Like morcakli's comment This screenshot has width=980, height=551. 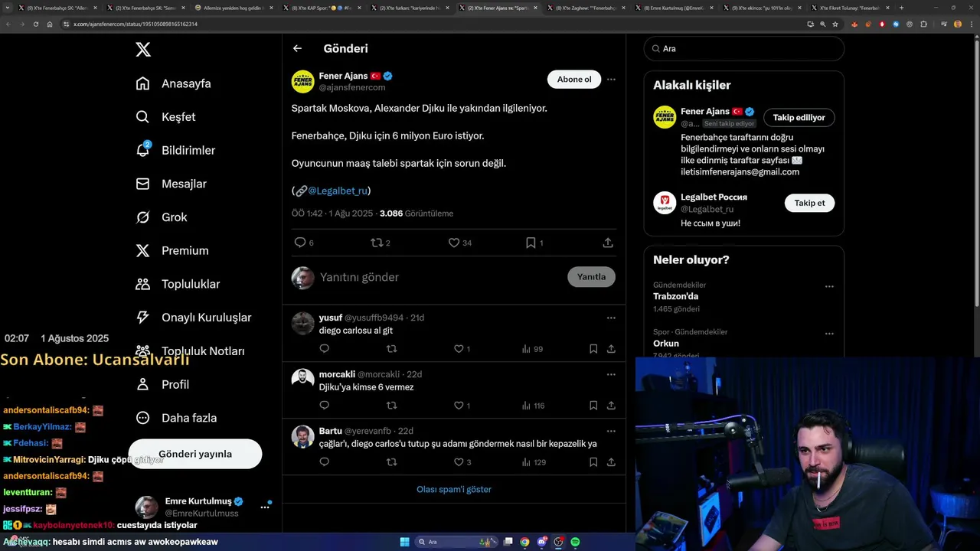pyautogui.click(x=459, y=406)
